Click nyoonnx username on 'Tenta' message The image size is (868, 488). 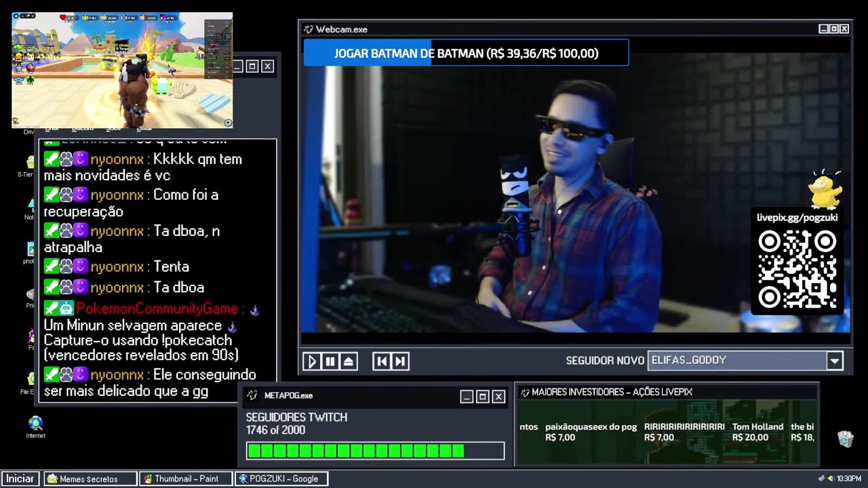[x=117, y=267]
